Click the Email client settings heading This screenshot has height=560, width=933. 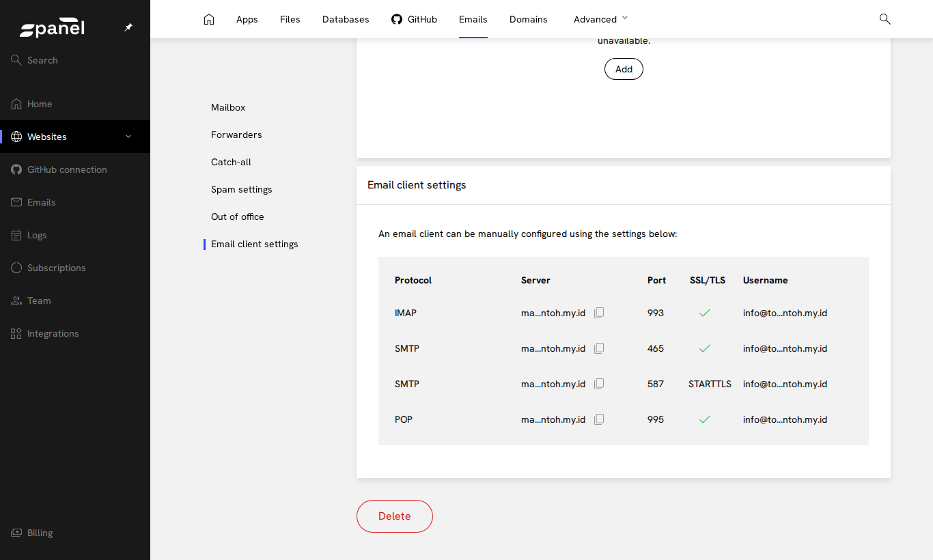point(417,185)
